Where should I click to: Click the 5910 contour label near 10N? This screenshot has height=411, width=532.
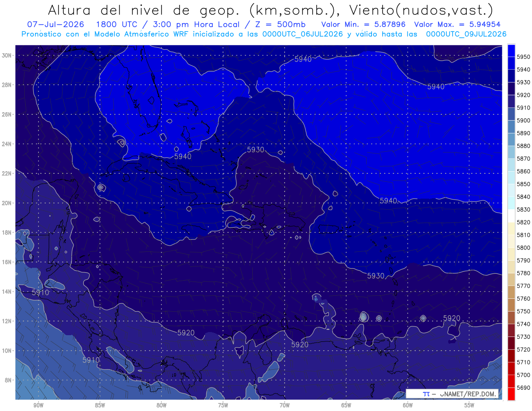[91, 360]
